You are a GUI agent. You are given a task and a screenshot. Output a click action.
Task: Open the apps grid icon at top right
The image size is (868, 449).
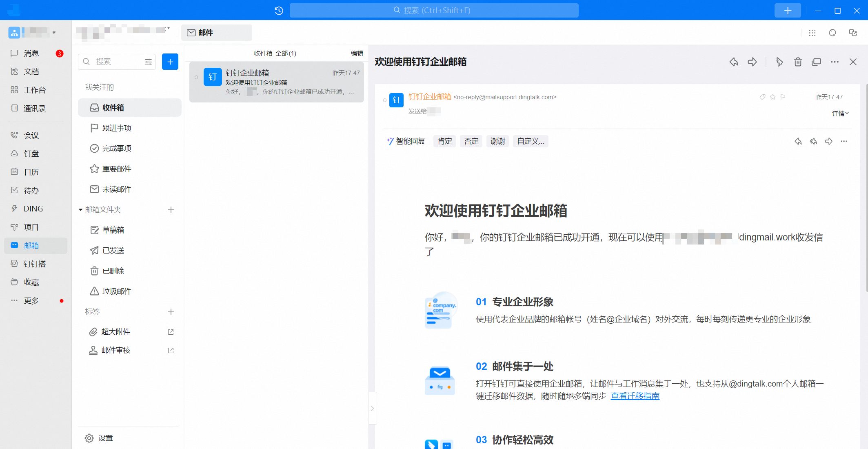(812, 33)
